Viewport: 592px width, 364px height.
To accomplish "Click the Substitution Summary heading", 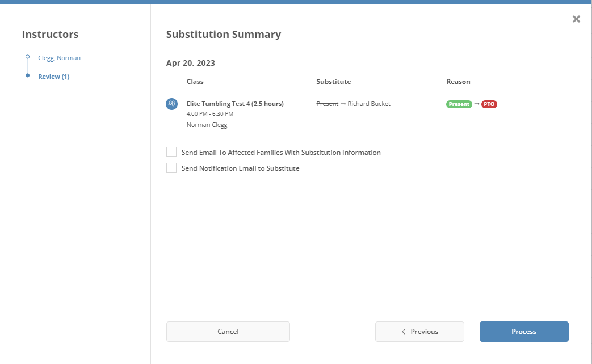I will click(224, 35).
